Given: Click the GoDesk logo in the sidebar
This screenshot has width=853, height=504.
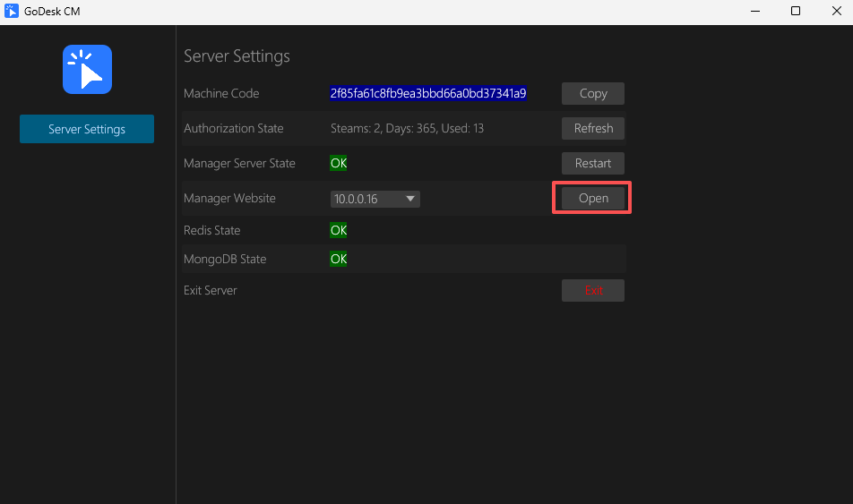Looking at the screenshot, I should 87,70.
